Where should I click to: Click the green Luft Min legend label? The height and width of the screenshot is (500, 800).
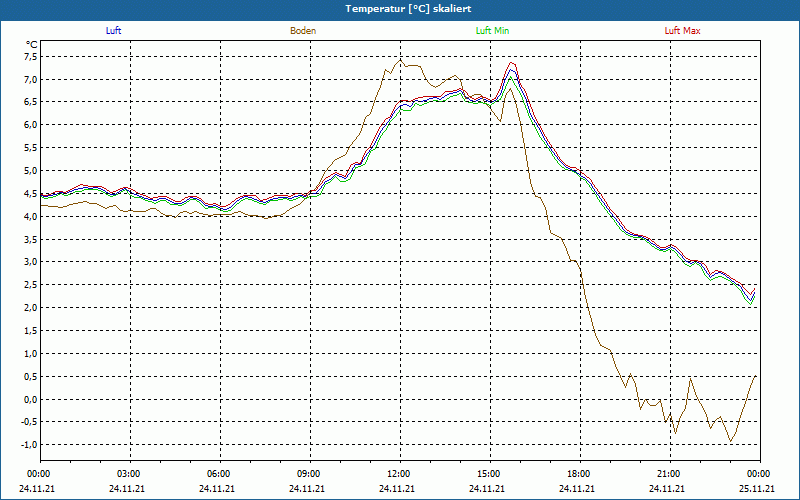(x=492, y=31)
